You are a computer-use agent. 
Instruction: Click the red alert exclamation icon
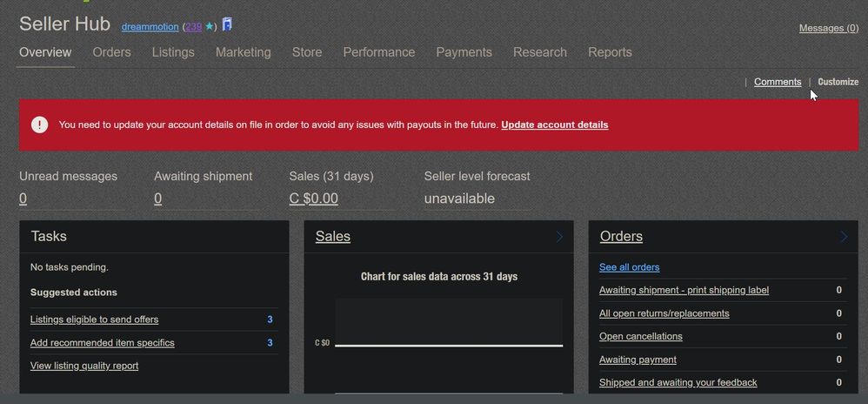point(39,125)
